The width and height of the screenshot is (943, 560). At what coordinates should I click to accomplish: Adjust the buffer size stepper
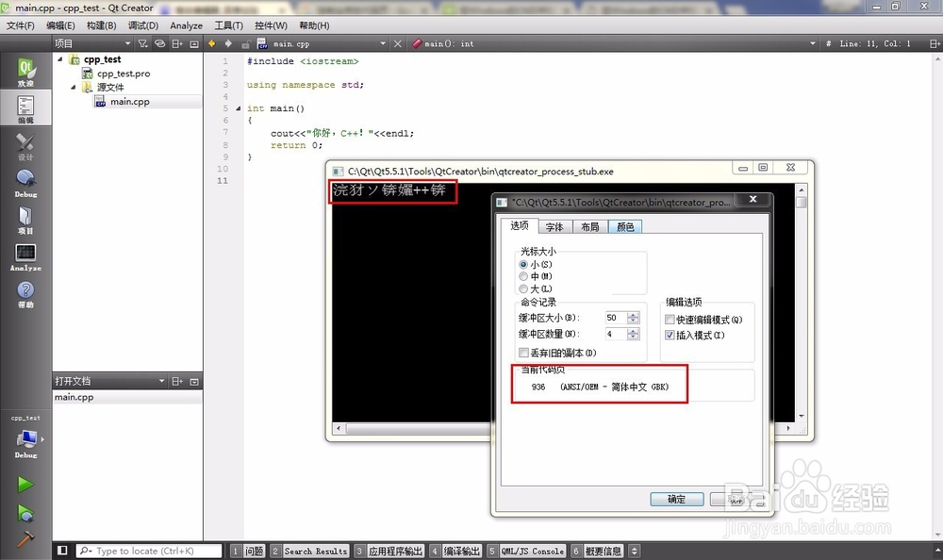coord(633,318)
